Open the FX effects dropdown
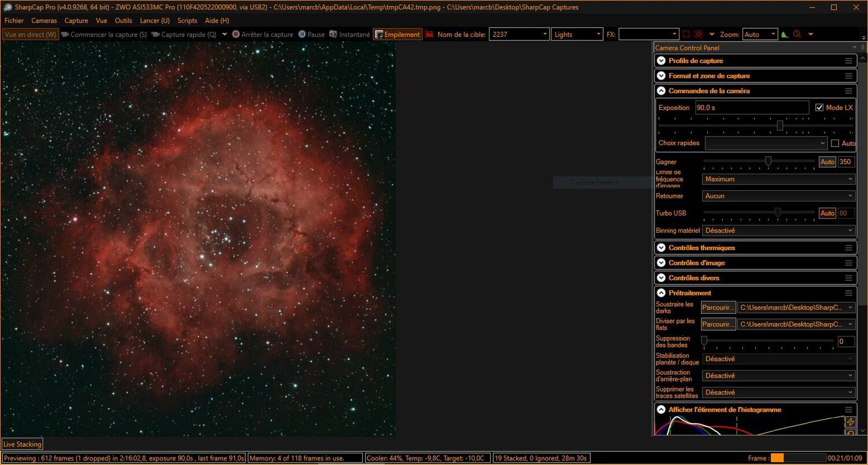The width and height of the screenshot is (868, 465). pyautogui.click(x=648, y=35)
